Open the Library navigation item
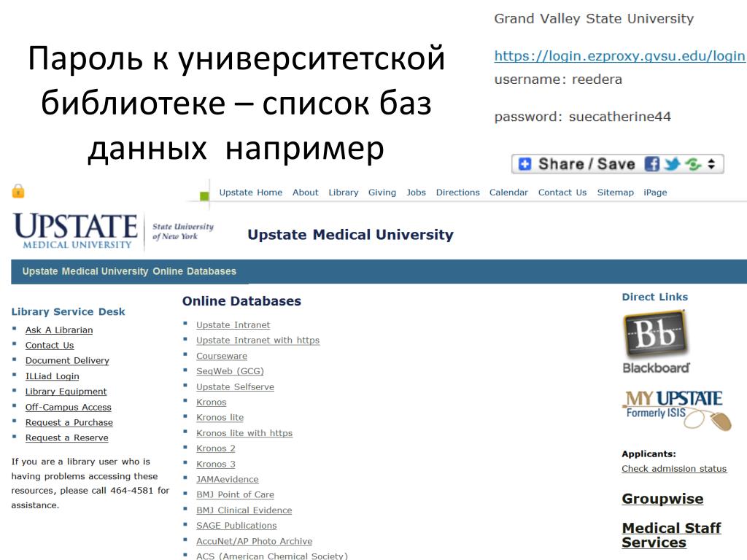The width and height of the screenshot is (747, 560). [344, 192]
